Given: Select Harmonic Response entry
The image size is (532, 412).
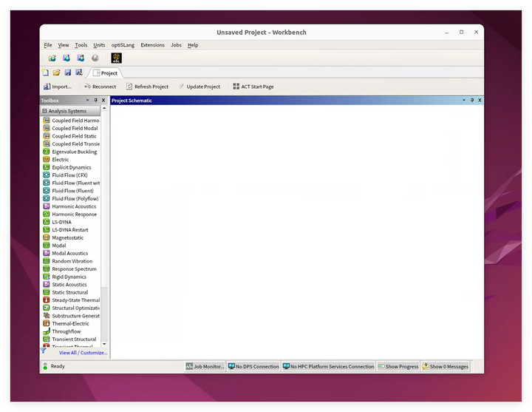Looking at the screenshot, I should click(71, 214).
